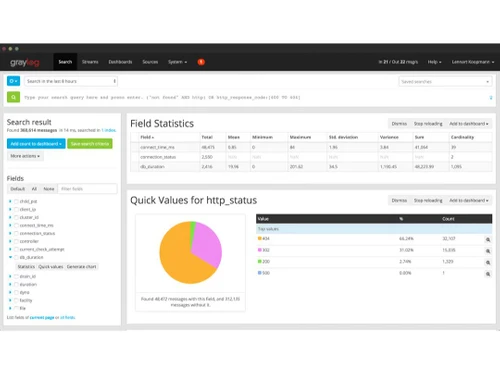Screen dimensions: 500x375
Task: Select the controller field checkbox
Action: pyautogui.click(x=16, y=241)
